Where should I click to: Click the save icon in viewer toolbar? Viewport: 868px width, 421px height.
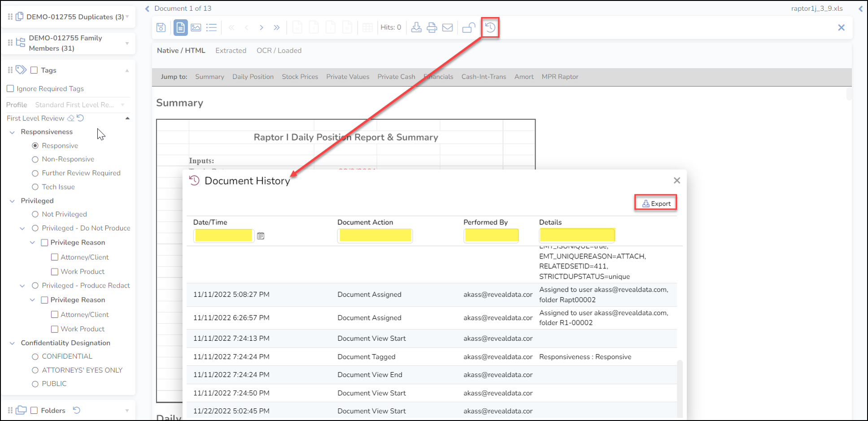[x=161, y=27]
